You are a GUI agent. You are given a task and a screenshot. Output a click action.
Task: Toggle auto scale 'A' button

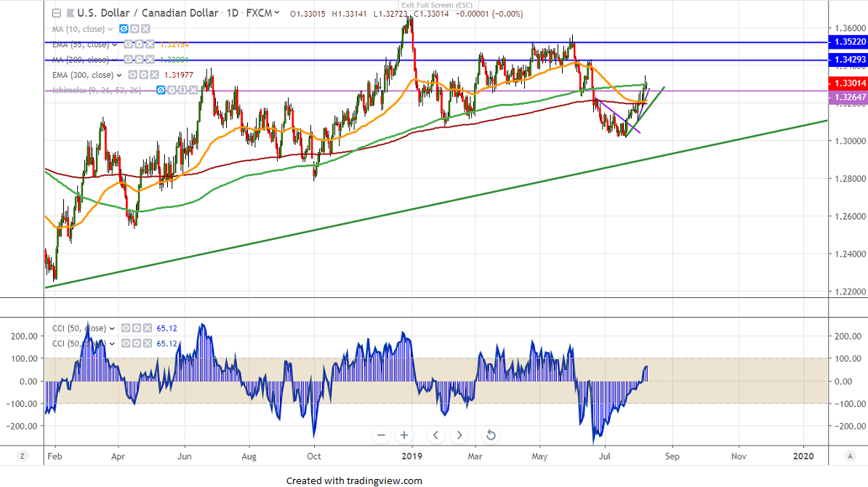tap(850, 456)
